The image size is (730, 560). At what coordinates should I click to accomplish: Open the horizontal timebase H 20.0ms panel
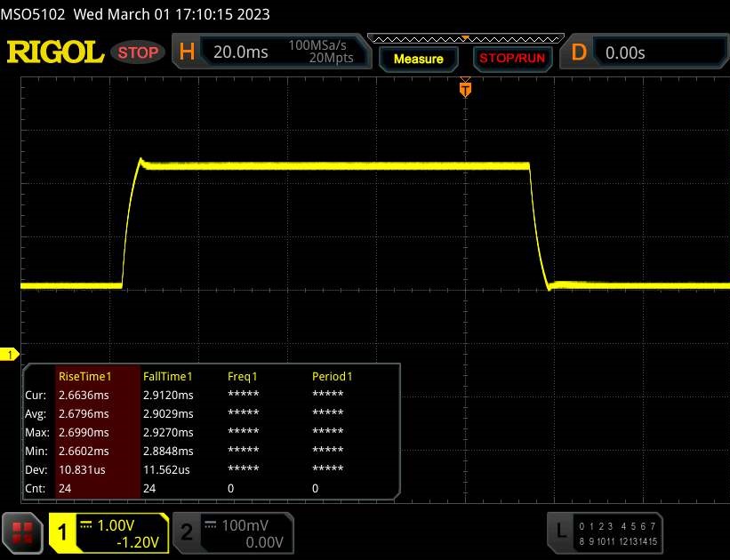(271, 52)
